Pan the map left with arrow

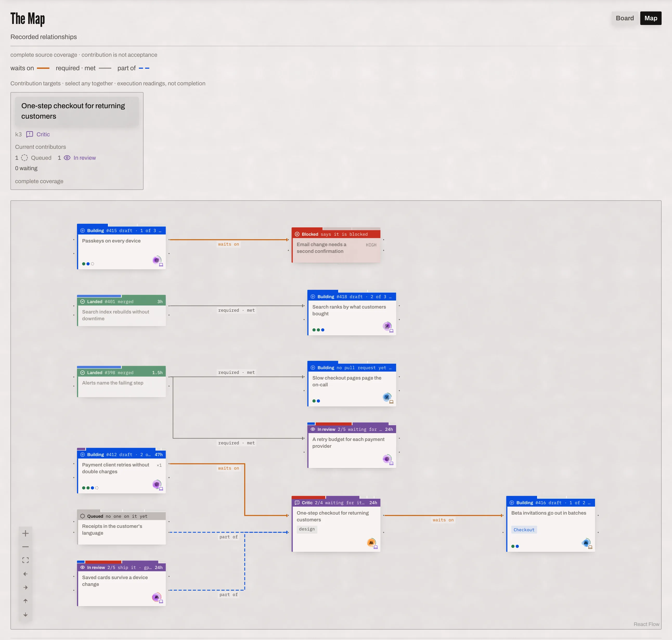coord(25,574)
